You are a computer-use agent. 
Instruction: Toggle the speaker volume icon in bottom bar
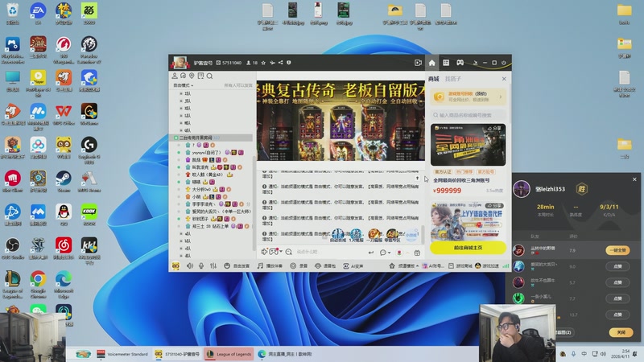190,266
